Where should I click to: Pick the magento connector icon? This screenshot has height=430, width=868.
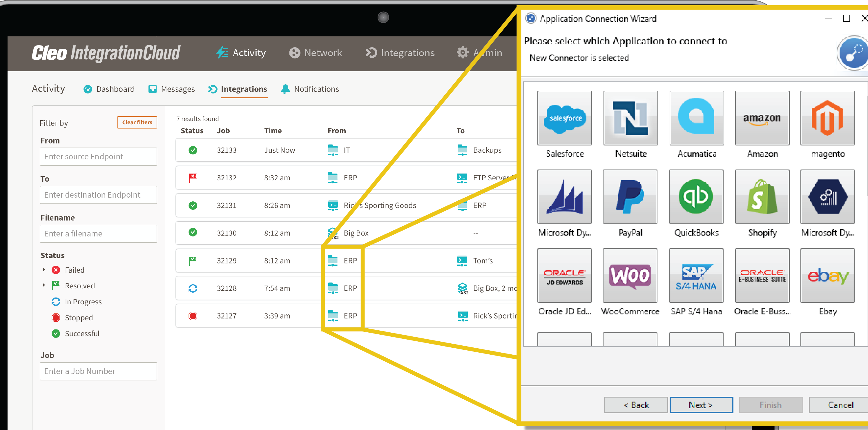pyautogui.click(x=827, y=118)
